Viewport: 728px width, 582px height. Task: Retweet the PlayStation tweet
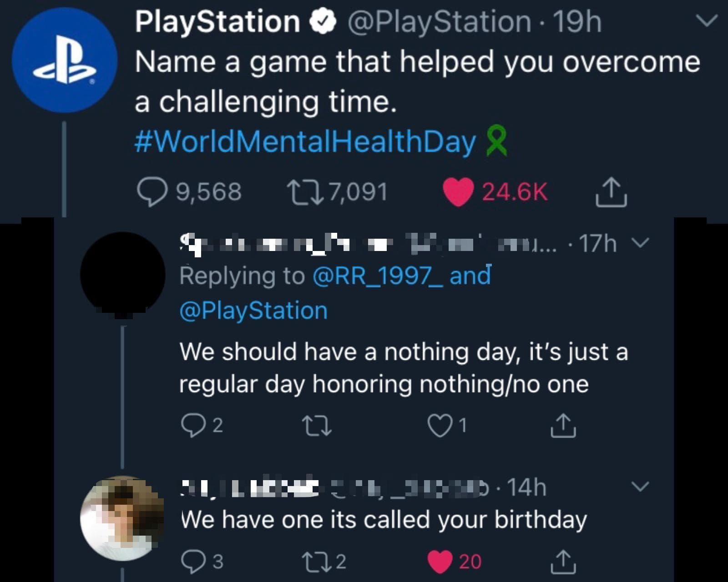coord(306,192)
